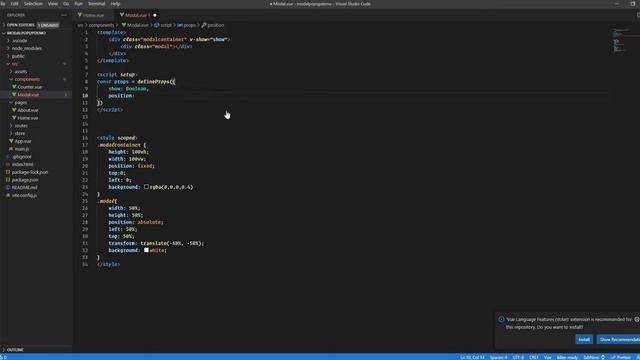Open the Selection menu
Screen dimensions: 640x360
click(33, 4)
